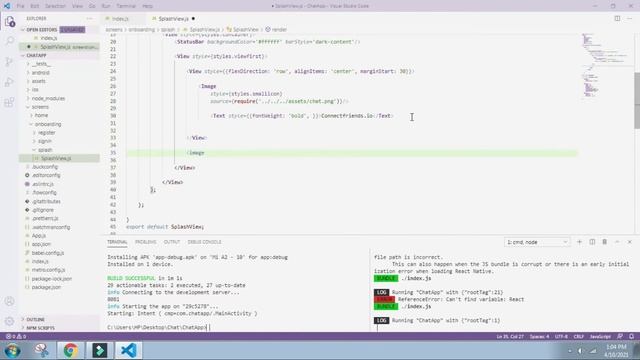Viewport: 640px width, 360px height.
Task: Expand the NPM Scripts section
Action: coord(40,328)
